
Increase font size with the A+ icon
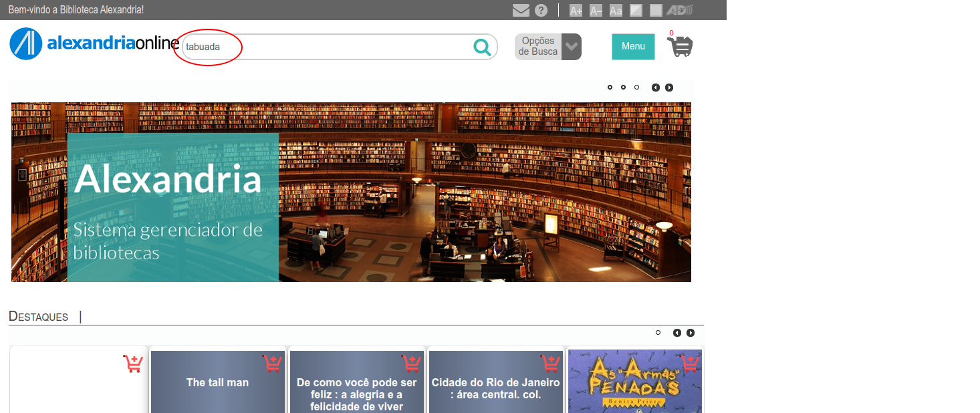576,10
